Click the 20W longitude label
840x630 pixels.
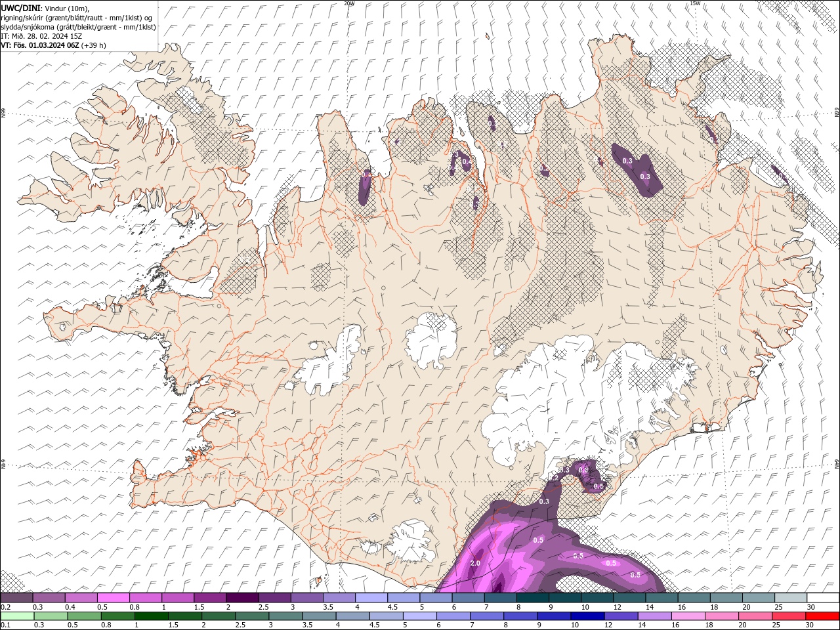pos(349,3)
